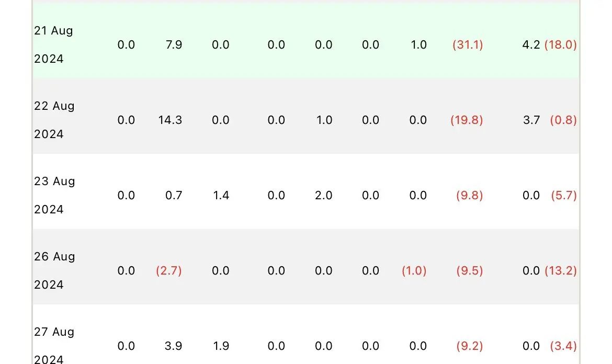Select the 21 Aug 2024 date cell
Screen dimensions: 612x364
(53, 44)
